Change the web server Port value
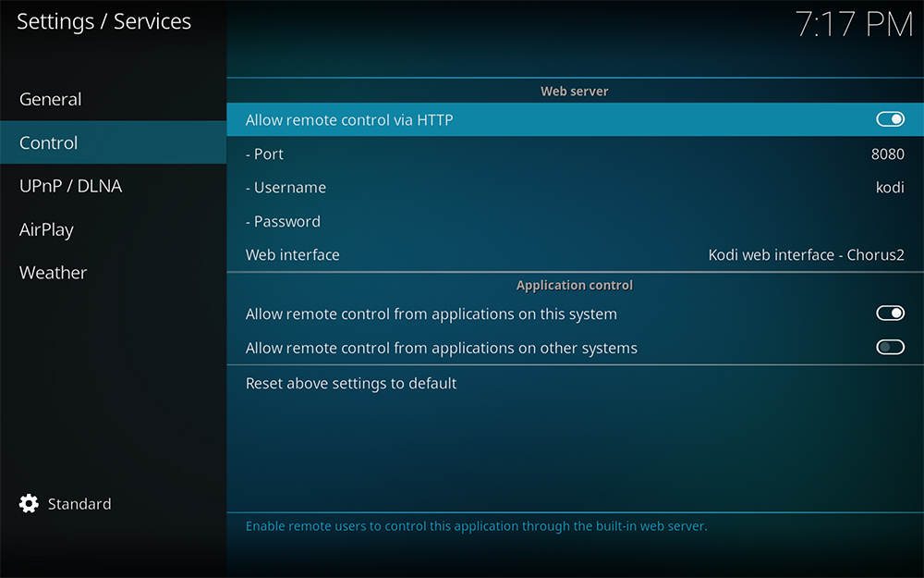Image resolution: width=924 pixels, height=578 pixels. [575, 154]
